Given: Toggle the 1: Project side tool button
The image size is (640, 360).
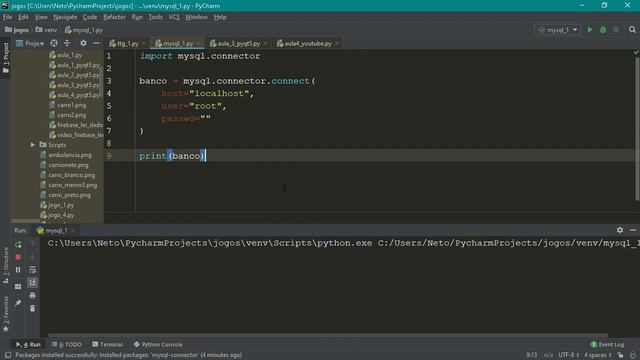Looking at the screenshot, I should pyautogui.click(x=5, y=58).
